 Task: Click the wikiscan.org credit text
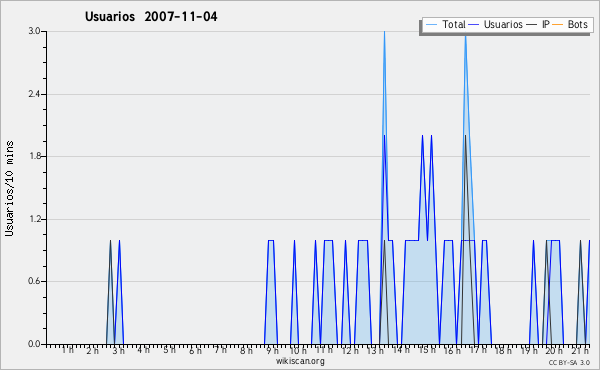(300, 361)
